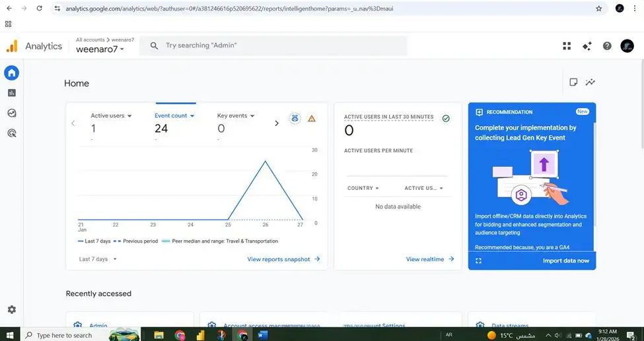The width and height of the screenshot is (644, 341).
Task: Click the View realtime link
Action: coord(430,259)
